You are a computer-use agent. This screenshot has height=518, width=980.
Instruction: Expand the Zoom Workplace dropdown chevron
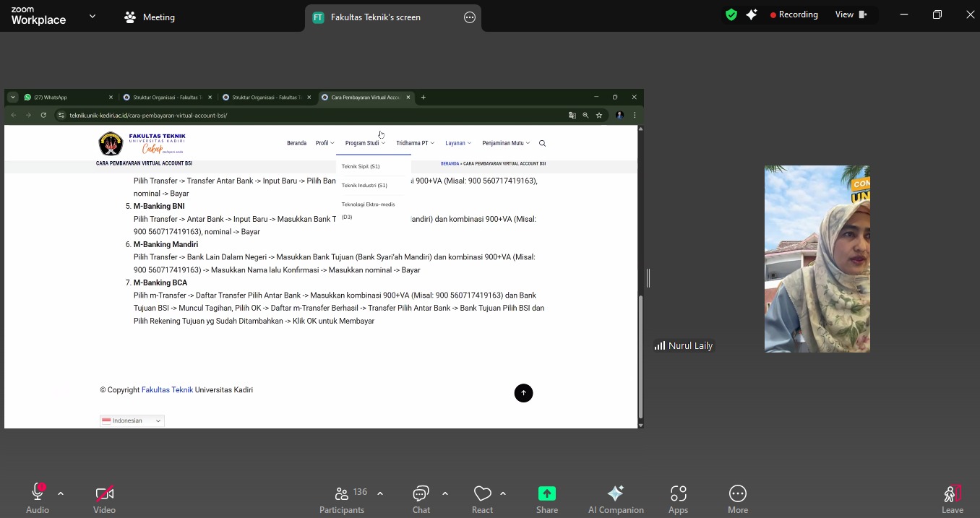(93, 16)
